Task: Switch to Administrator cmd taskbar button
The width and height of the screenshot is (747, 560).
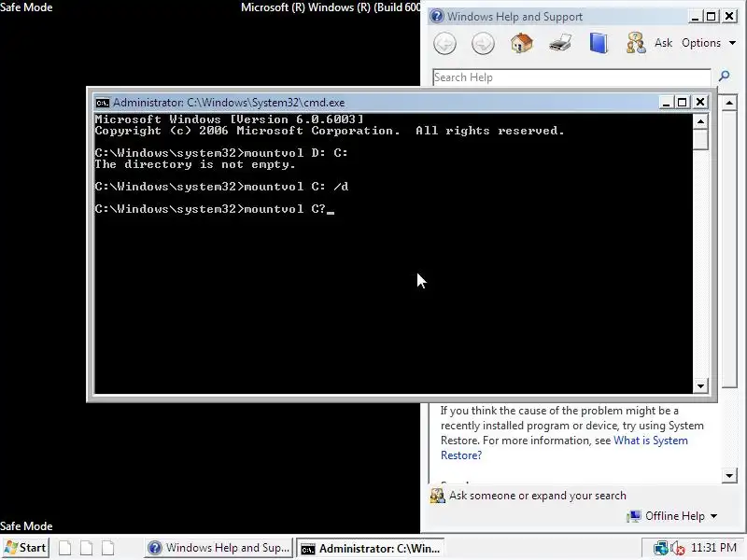Action: pyautogui.click(x=370, y=548)
